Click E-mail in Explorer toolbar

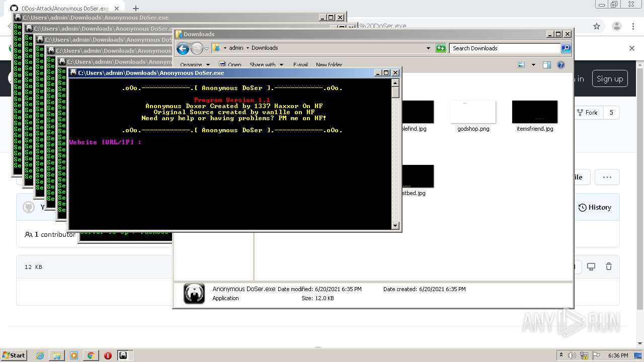(x=300, y=65)
